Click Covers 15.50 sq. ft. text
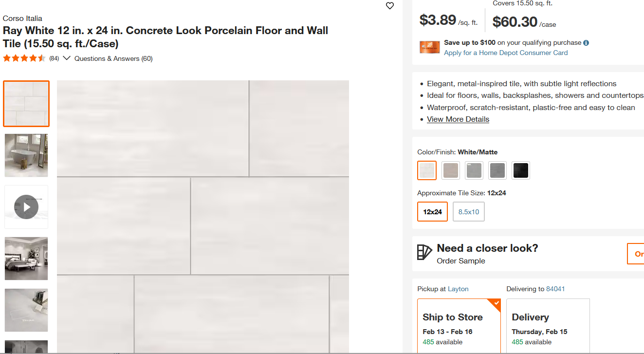644x354 pixels. [x=522, y=3]
